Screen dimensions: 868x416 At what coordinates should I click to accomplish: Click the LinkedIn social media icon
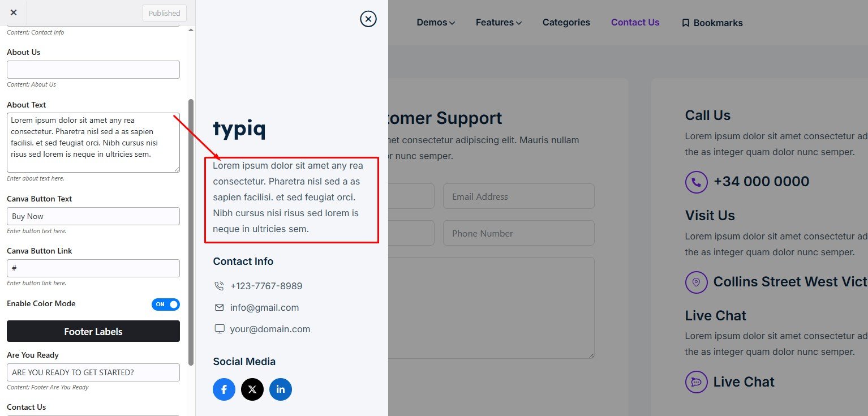pyautogui.click(x=281, y=389)
